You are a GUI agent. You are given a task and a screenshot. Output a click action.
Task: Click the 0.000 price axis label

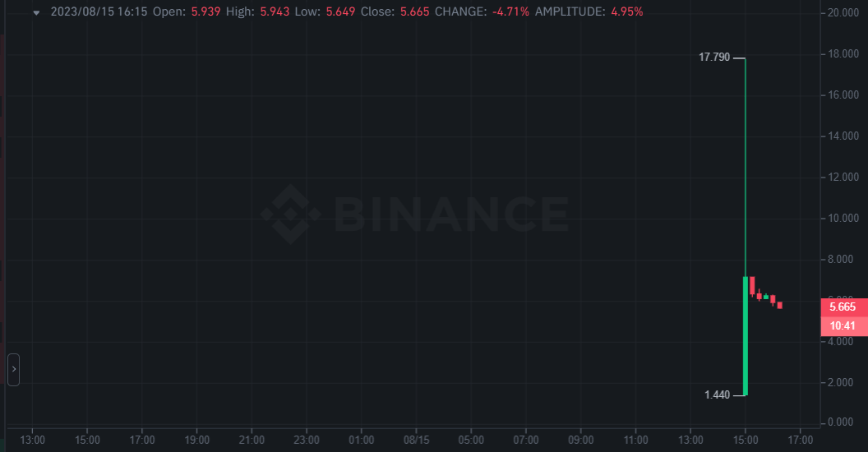(840, 422)
